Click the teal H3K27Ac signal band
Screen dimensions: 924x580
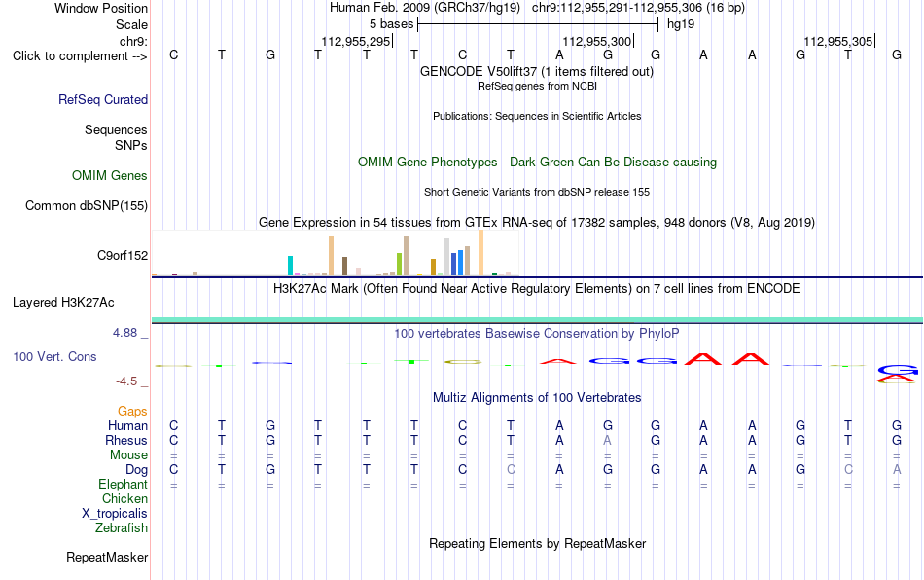click(x=537, y=320)
